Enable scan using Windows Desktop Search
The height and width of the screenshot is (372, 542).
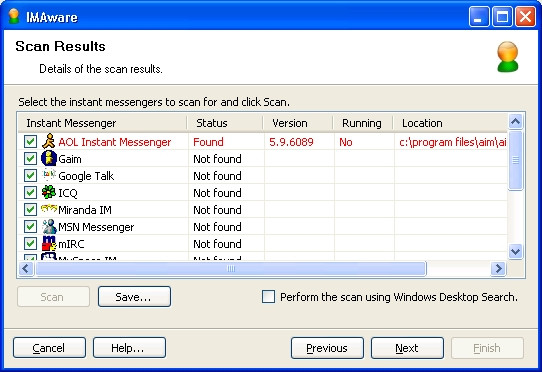click(x=268, y=297)
